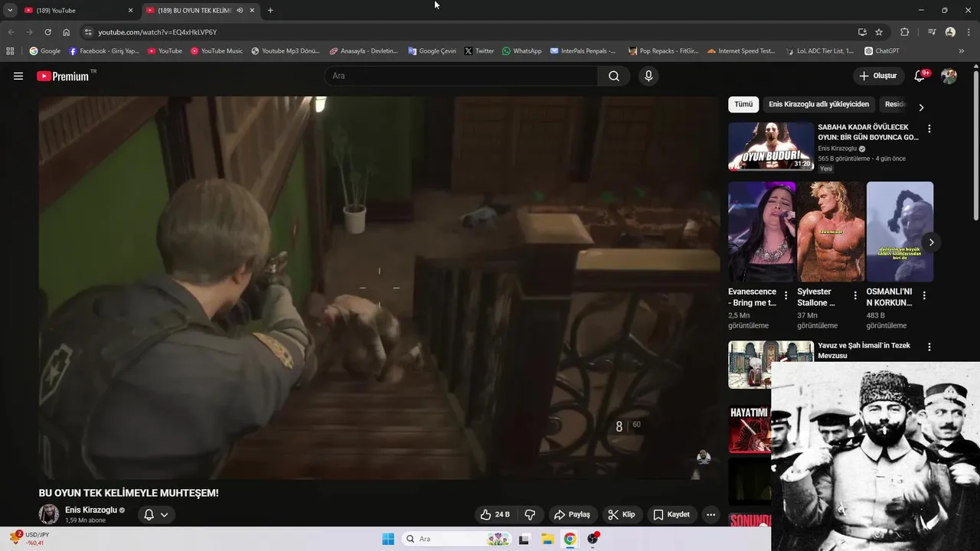980x551 pixels.
Task: Click the Chrome address bar URL
Action: (x=158, y=32)
